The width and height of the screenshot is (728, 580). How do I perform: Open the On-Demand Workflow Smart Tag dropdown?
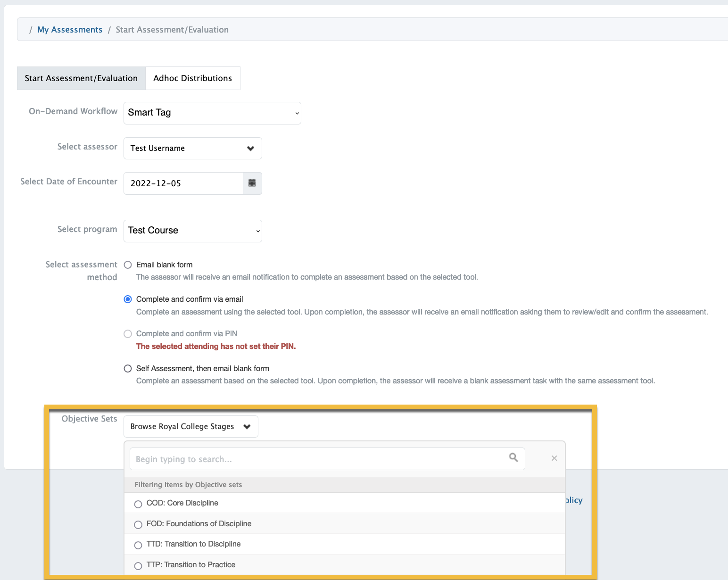[x=212, y=113]
